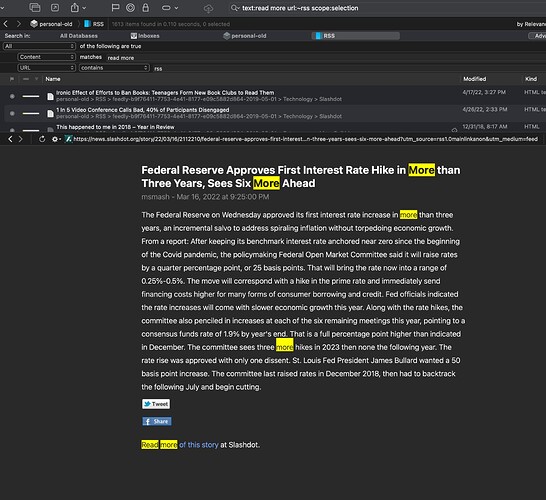Toggle the flag toolbar icon
Screen dimensions: 546x500
tap(115, 8)
